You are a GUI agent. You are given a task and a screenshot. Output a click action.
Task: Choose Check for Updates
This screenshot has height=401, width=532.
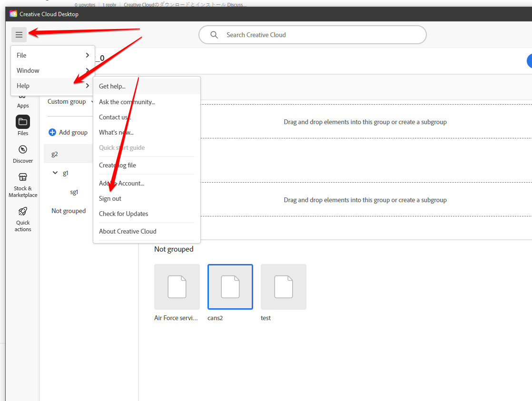123,214
